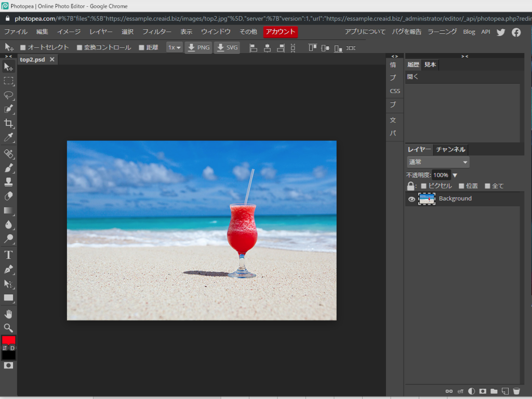Add new adjustment layer icon
532x399 pixels.
pyautogui.click(x=472, y=391)
